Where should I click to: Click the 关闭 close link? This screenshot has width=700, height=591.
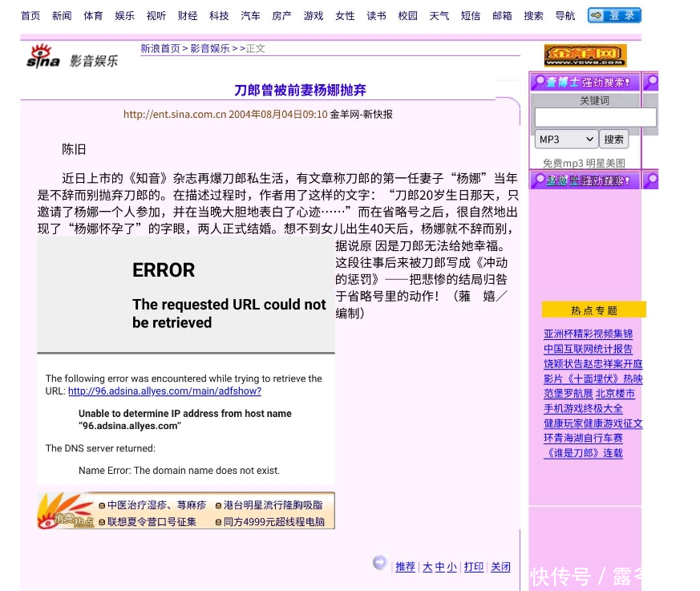tap(500, 567)
